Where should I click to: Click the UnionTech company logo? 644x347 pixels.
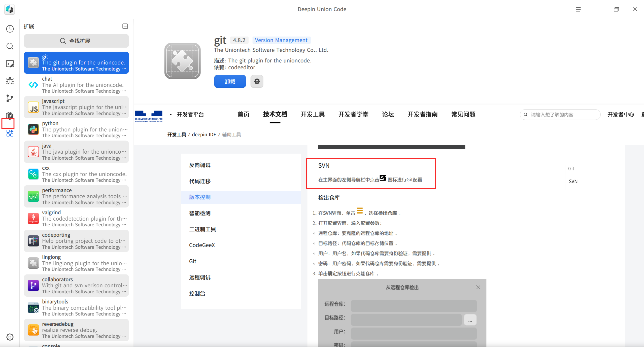point(149,116)
